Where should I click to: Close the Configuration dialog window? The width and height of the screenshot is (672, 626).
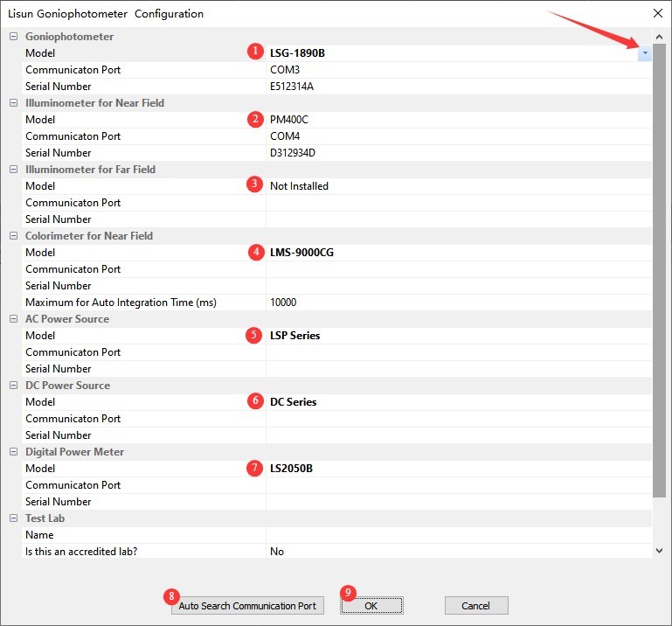658,13
